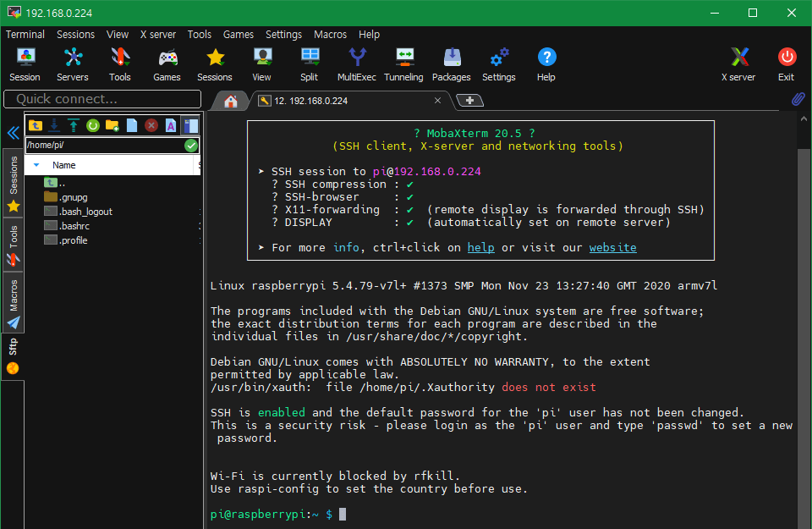Create a new folder in SFTP browser
The width and height of the screenshot is (812, 529).
click(x=112, y=125)
